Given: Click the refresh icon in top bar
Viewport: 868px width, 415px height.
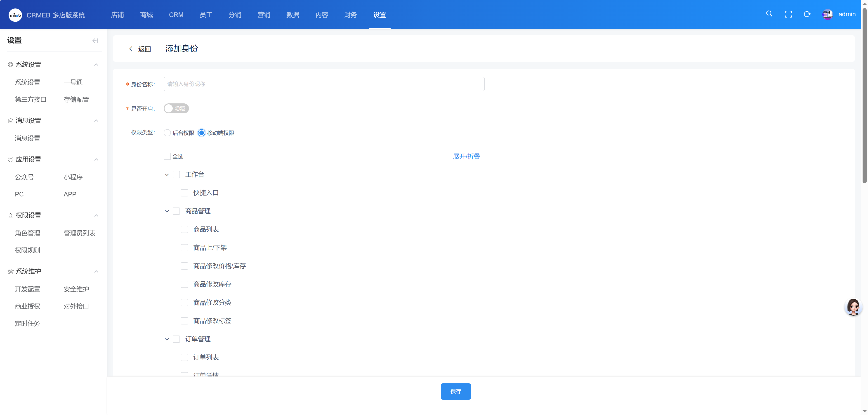Looking at the screenshot, I should (x=807, y=14).
